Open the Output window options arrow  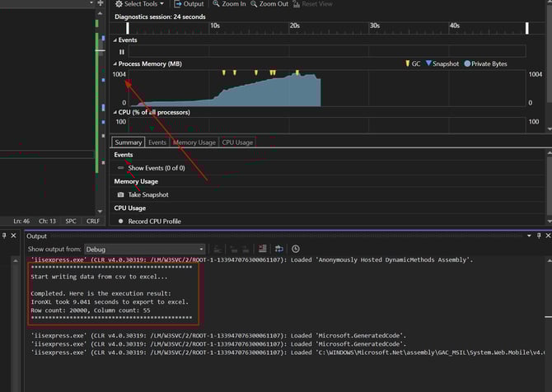pyautogui.click(x=529, y=236)
